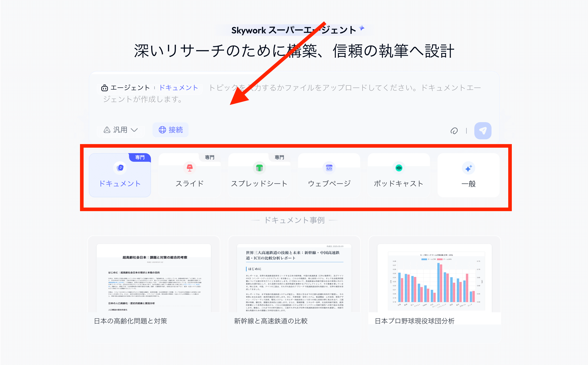The image size is (588, 365).
Task: Select the ドキュメント mode tab
Action: click(x=120, y=183)
